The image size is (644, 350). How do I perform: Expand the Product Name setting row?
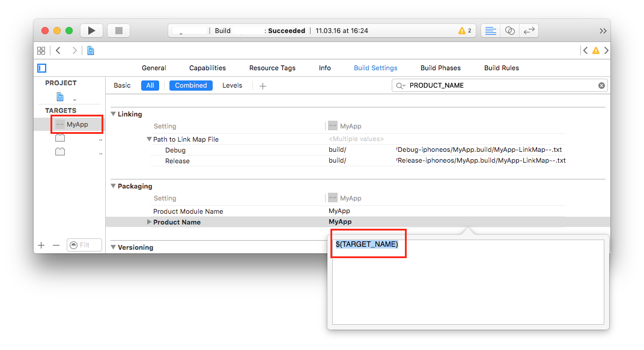pyautogui.click(x=150, y=222)
